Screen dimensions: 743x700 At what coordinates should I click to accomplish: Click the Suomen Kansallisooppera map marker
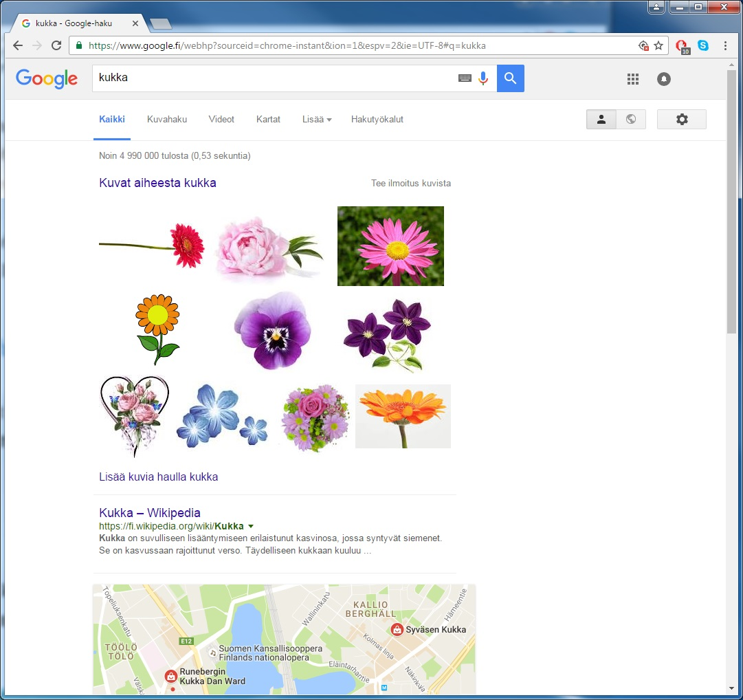point(213,653)
